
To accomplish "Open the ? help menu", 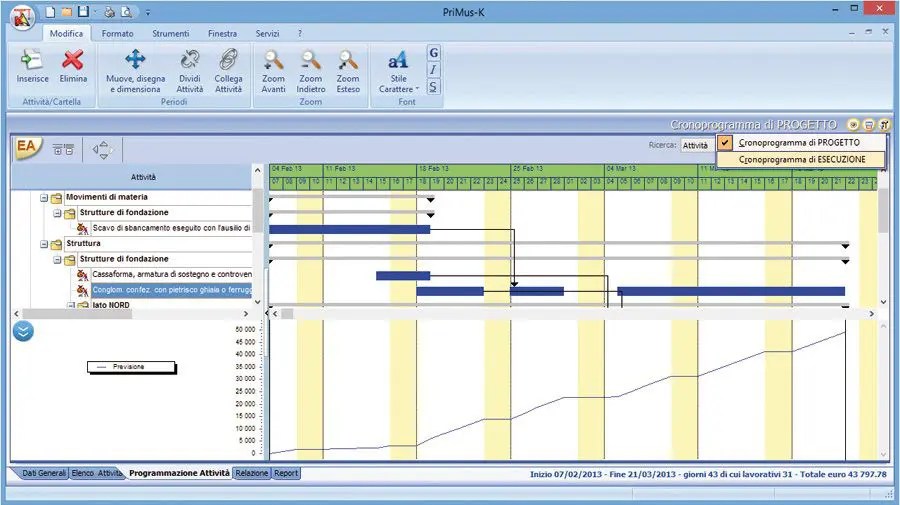I will 300,33.
